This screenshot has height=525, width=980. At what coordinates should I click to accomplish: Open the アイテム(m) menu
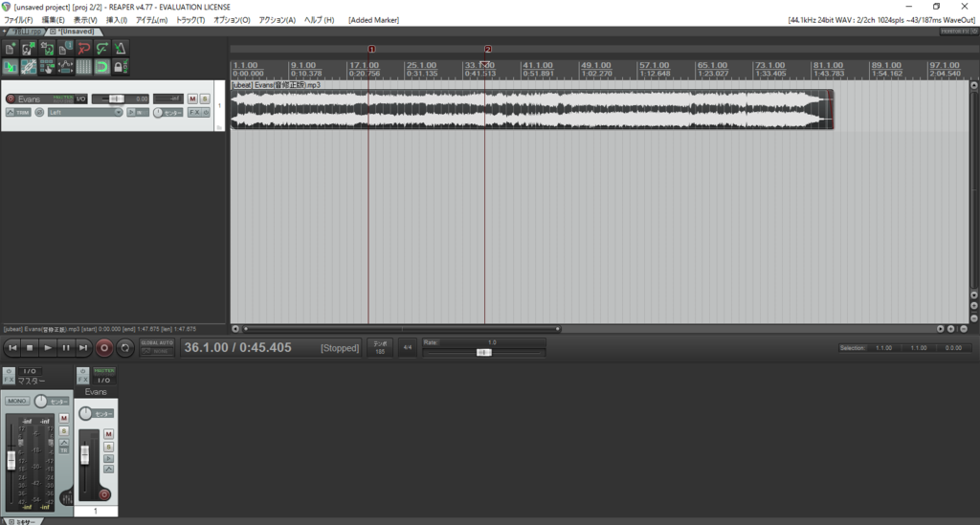click(x=151, y=20)
